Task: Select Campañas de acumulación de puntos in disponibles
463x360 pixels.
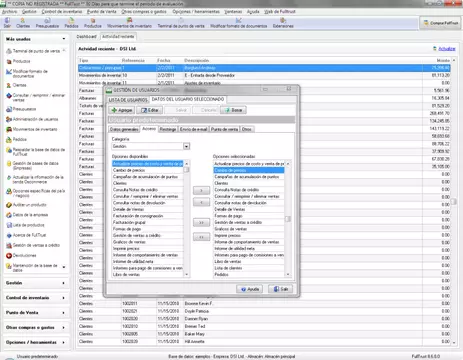Action: (148, 177)
